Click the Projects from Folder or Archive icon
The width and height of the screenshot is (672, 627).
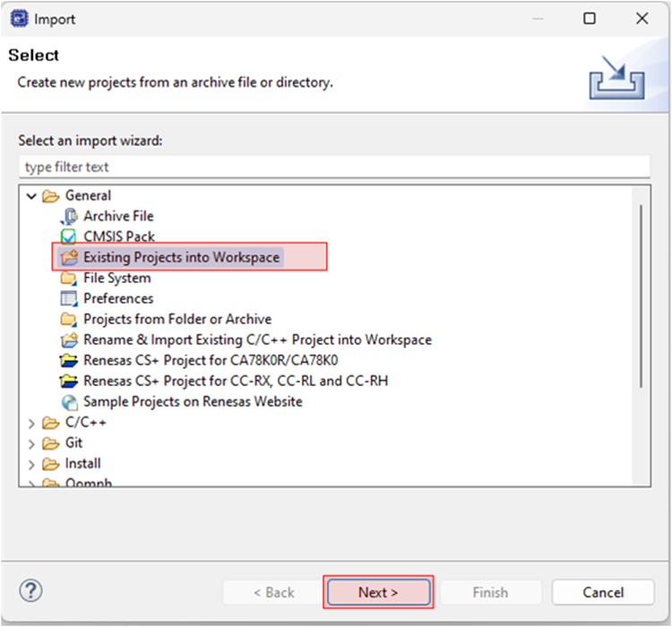pos(69,319)
